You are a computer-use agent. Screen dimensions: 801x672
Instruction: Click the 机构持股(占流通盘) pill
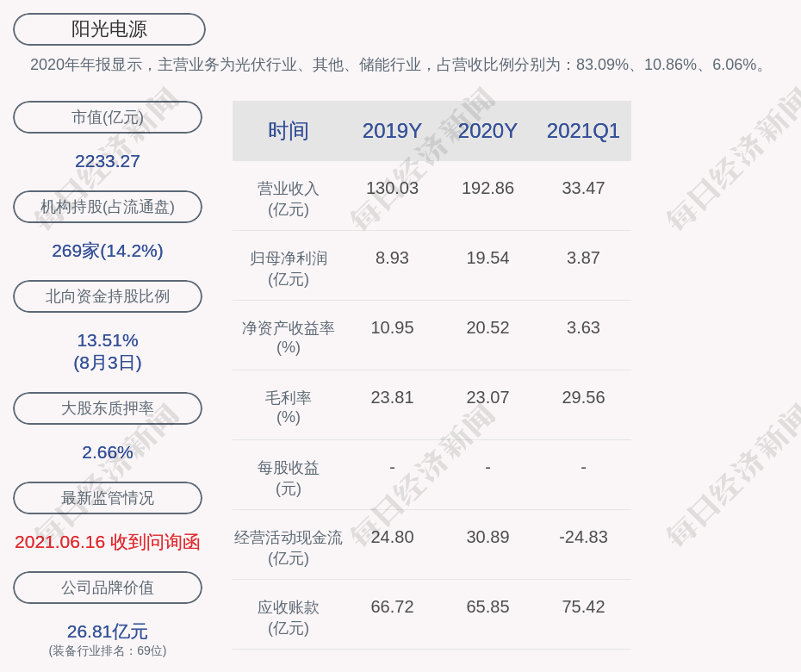click(x=108, y=207)
